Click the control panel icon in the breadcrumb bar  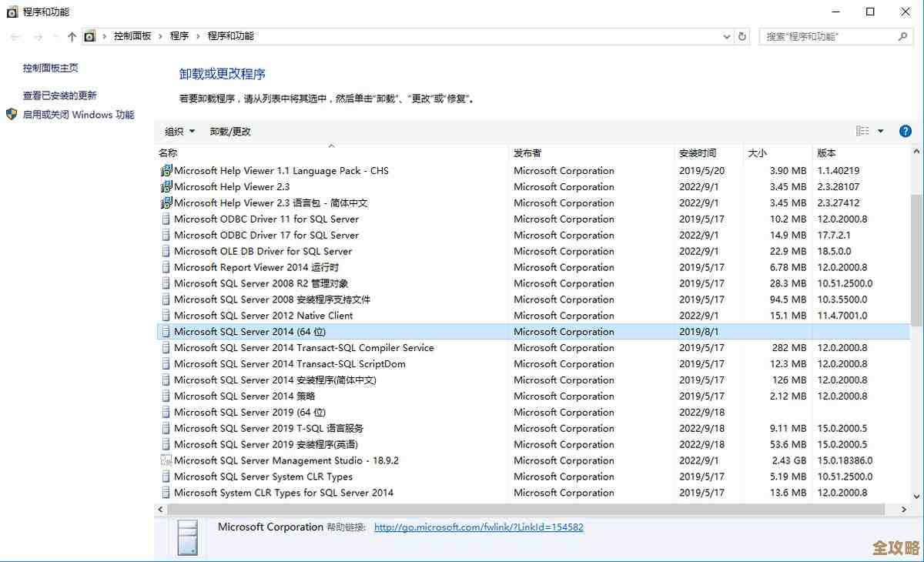pyautogui.click(x=88, y=35)
